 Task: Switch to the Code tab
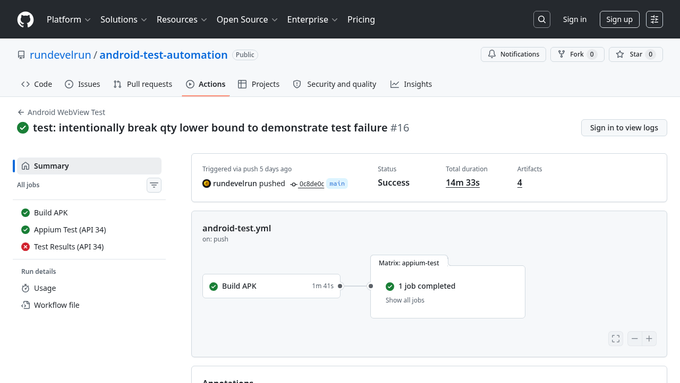[x=36, y=84]
